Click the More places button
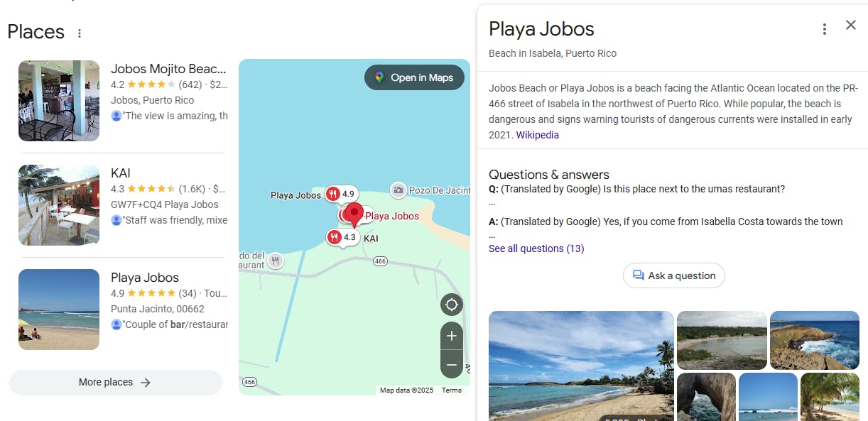 [x=115, y=382]
